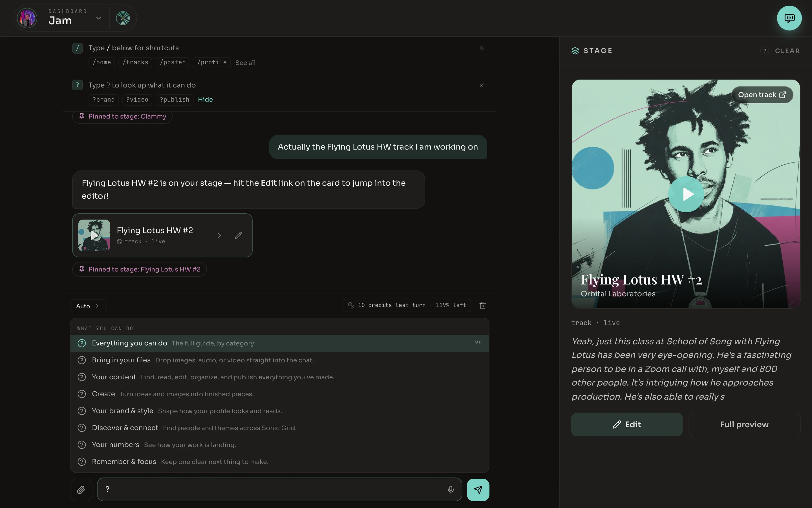The image size is (812, 508).
Task: Click the trash icon to clear chat
Action: (x=482, y=305)
